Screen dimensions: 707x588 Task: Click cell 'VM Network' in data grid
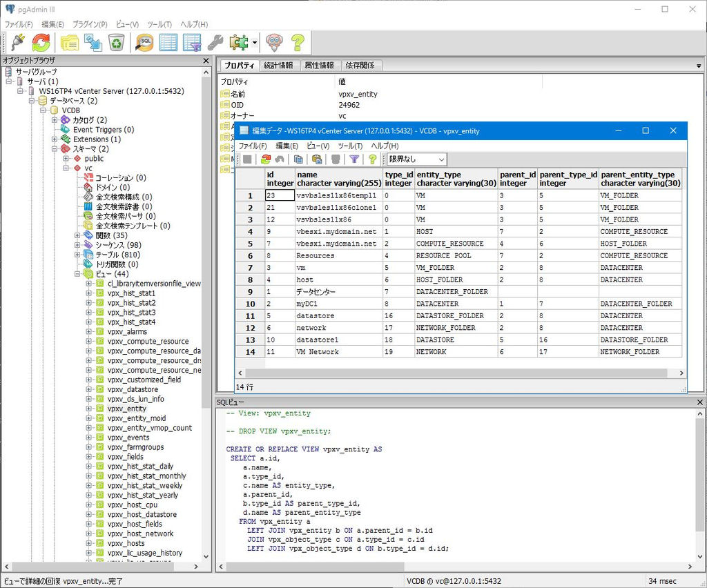[338, 352]
